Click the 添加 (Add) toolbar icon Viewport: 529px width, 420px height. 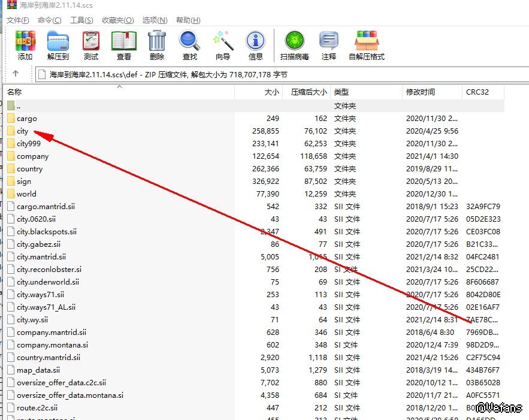pos(25,46)
